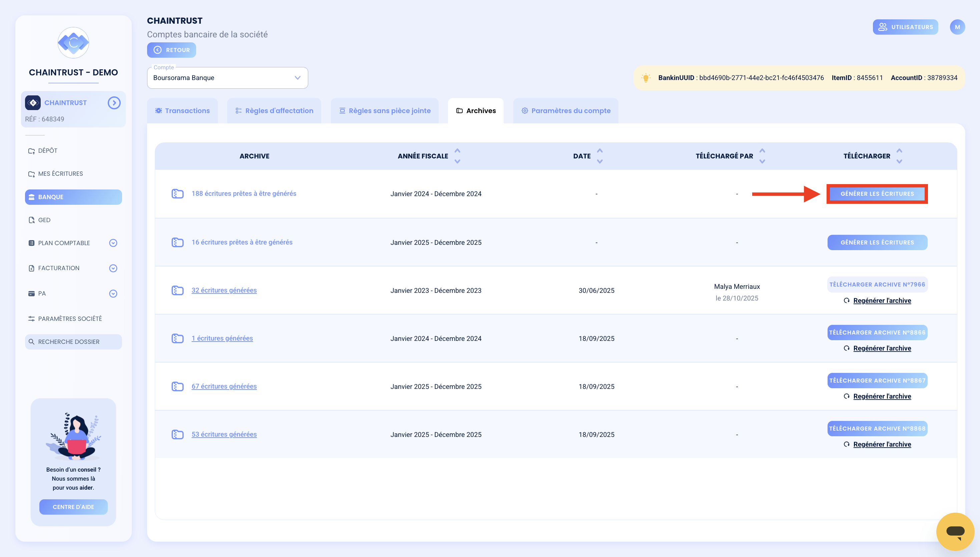Click regenerate icon for archive N°8867
This screenshot has height=557, width=980.
pyautogui.click(x=847, y=396)
